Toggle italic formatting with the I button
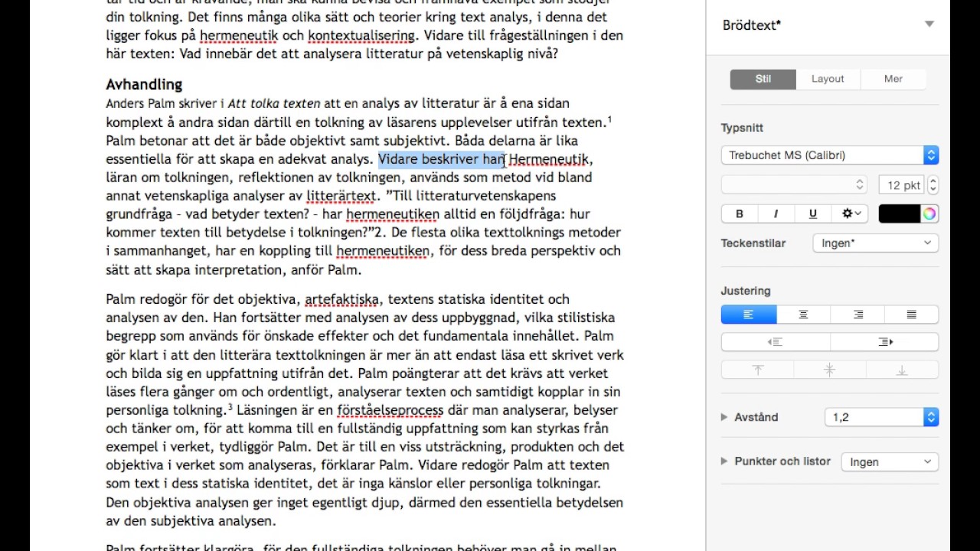The width and height of the screenshot is (980, 551). (x=776, y=214)
